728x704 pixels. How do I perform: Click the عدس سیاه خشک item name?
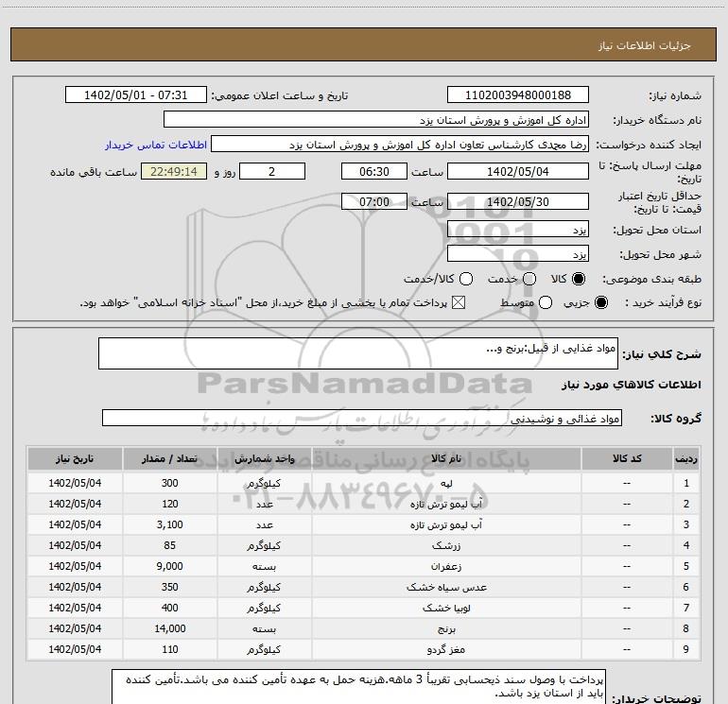pos(446,587)
